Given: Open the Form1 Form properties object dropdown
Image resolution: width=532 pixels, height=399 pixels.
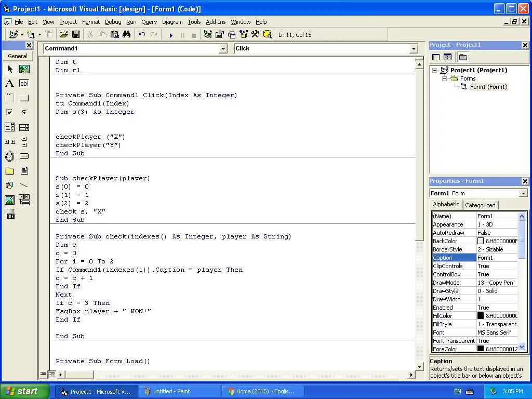Looking at the screenshot, I should tap(523, 193).
